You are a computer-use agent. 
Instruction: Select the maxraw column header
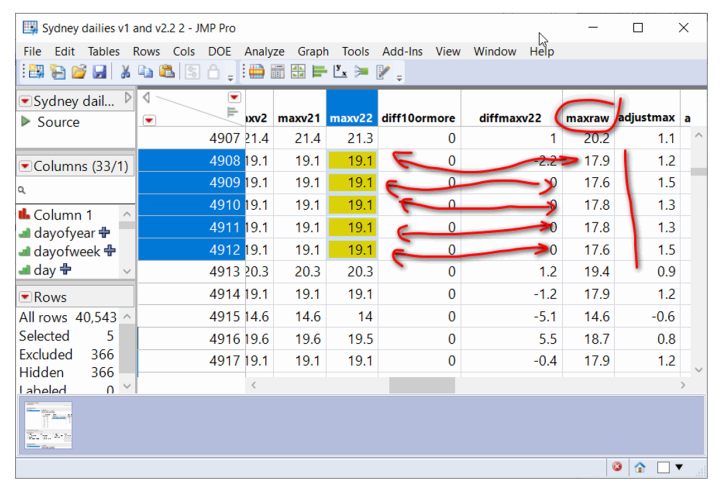(587, 118)
